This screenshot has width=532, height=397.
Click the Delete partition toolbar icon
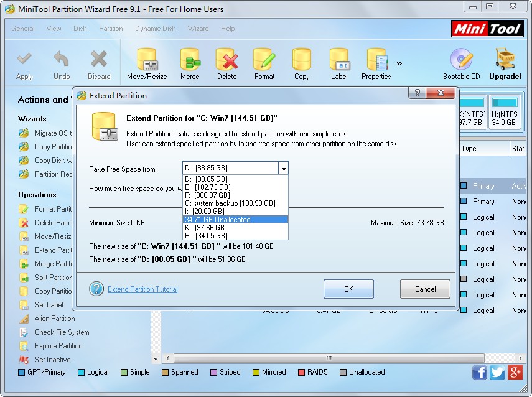(226, 63)
